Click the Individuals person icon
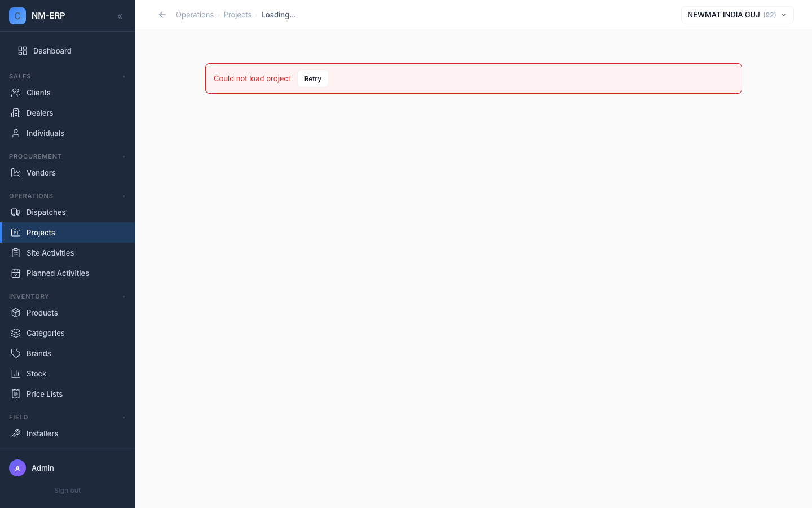The image size is (812, 508). [16, 133]
